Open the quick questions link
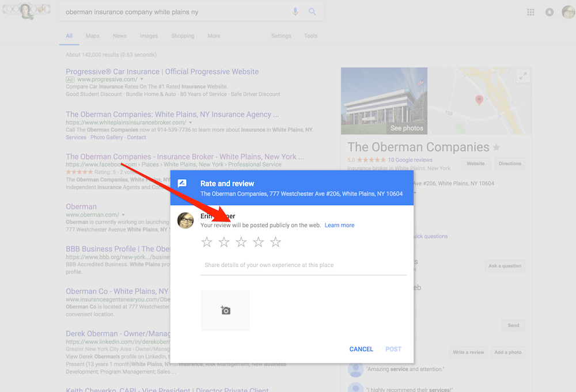Screen dimensions: 576x392 (x=430, y=237)
